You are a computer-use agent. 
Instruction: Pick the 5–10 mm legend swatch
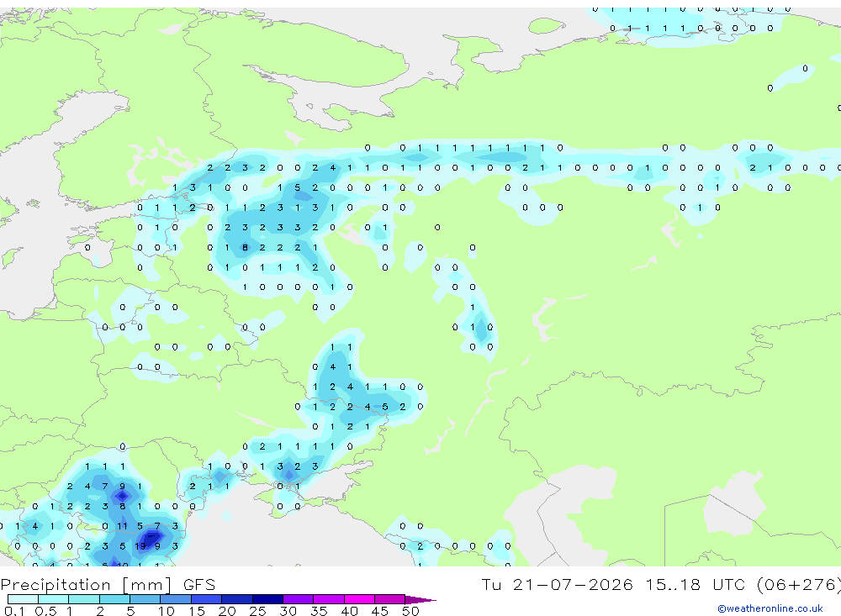[145, 599]
